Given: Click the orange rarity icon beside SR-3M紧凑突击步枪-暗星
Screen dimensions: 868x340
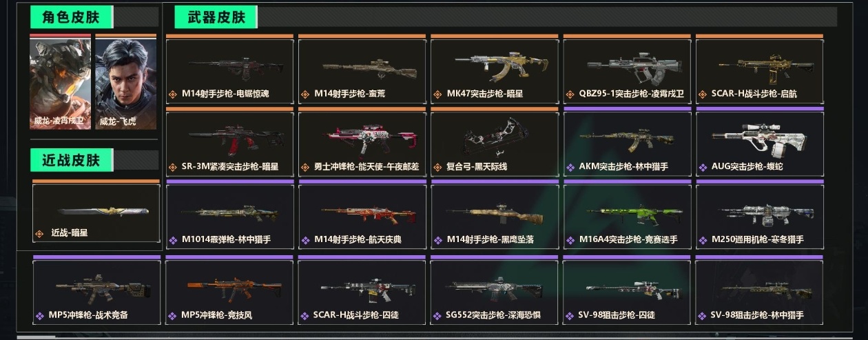Looking at the screenshot, I should [173, 167].
